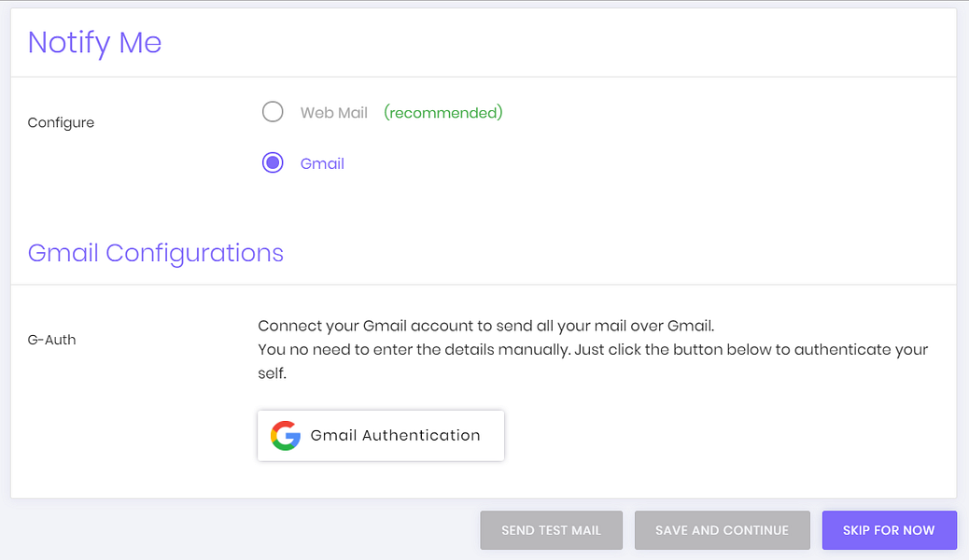Viewport: 969px width, 560px height.
Task: Click the SEND TEST MAIL button
Action: click(x=551, y=529)
